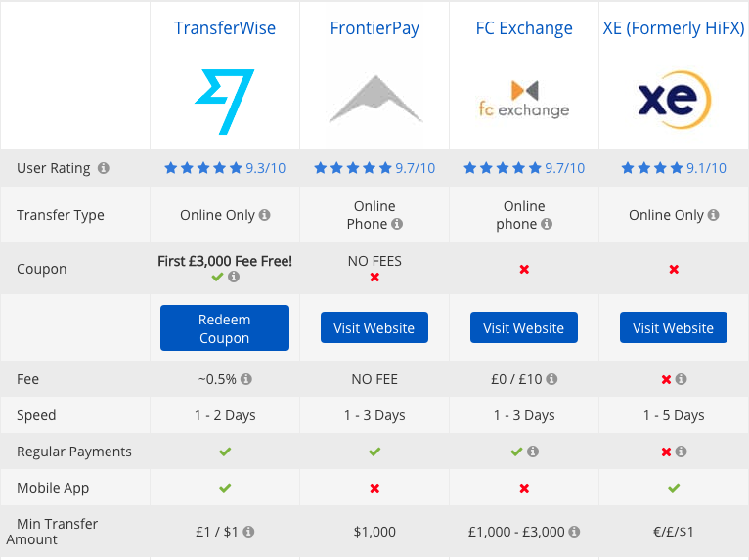This screenshot has width=749, height=560.
Task: Click red cross in XE coupon cell
Action: 674,270
